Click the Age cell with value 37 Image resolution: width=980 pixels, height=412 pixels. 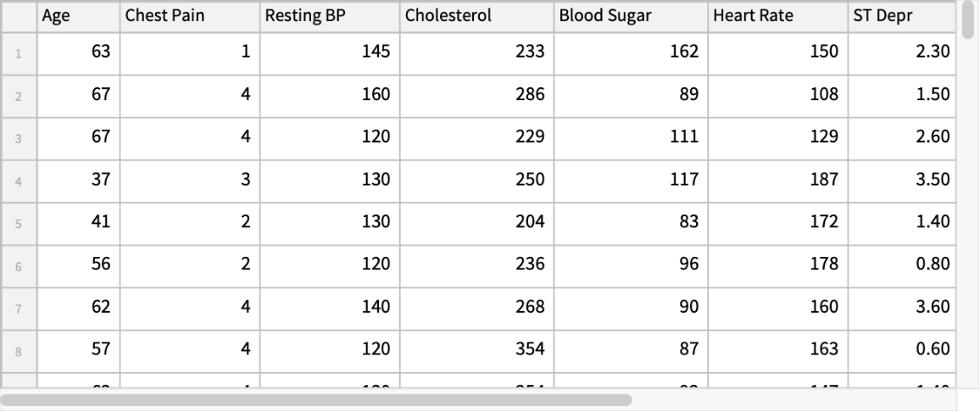(78, 181)
